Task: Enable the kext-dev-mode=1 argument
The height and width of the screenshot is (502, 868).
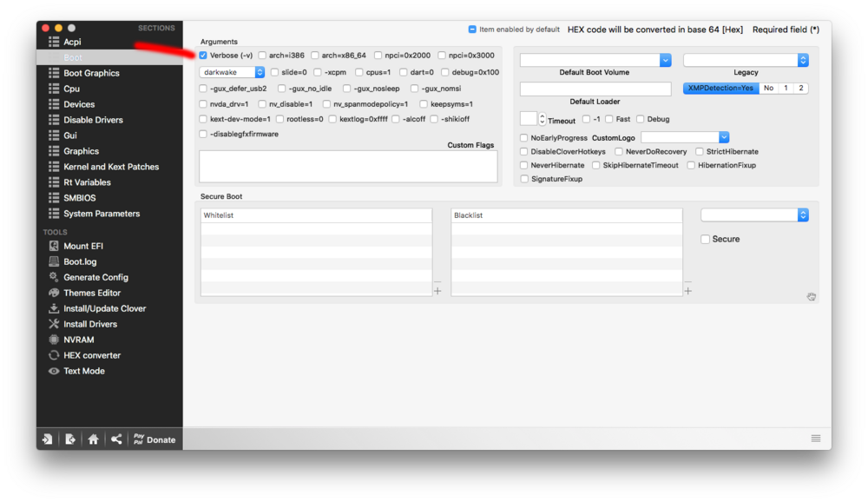Action: pyautogui.click(x=202, y=119)
